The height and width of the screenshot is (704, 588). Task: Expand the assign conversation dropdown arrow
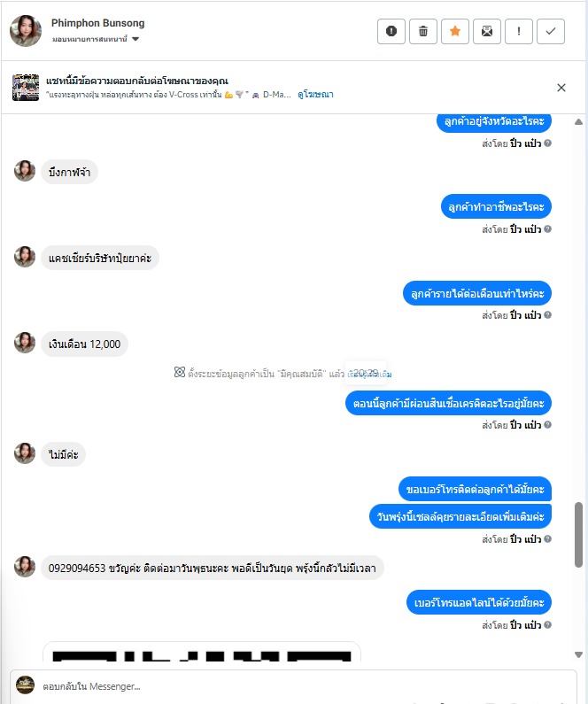tap(135, 39)
